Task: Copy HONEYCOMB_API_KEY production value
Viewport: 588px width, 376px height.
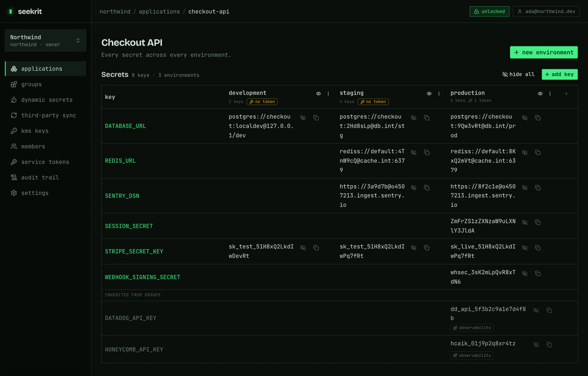Action: click(549, 345)
